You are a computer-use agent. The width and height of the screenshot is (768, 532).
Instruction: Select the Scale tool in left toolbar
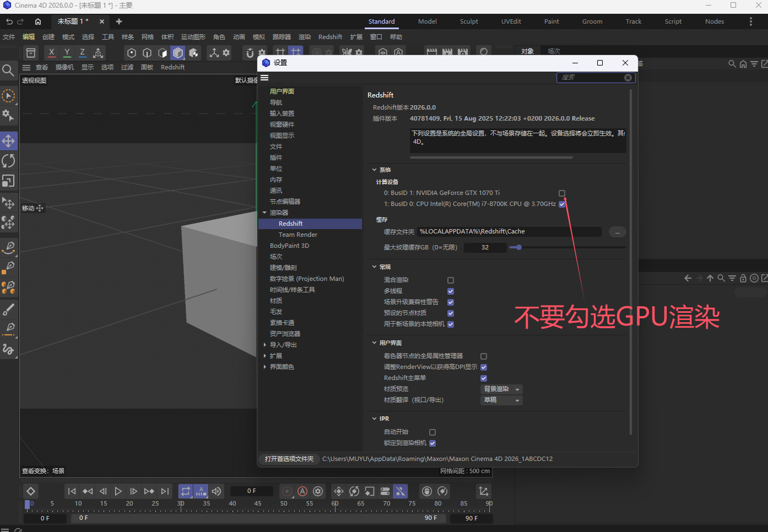coord(9,181)
